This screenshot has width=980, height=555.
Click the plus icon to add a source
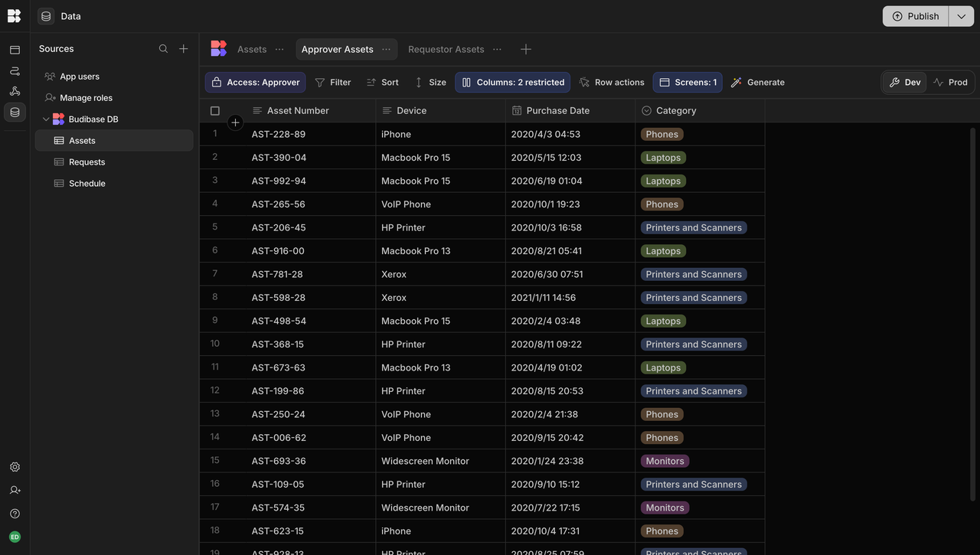(x=183, y=48)
